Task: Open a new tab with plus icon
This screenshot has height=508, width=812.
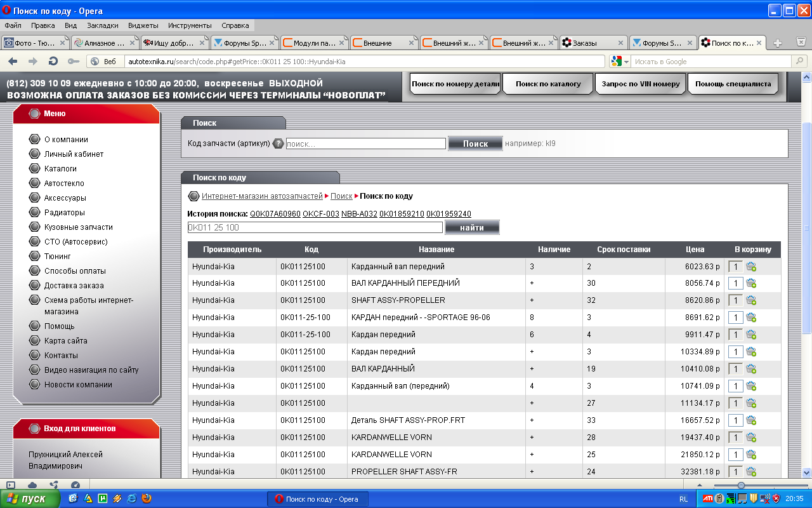Action: tap(778, 43)
